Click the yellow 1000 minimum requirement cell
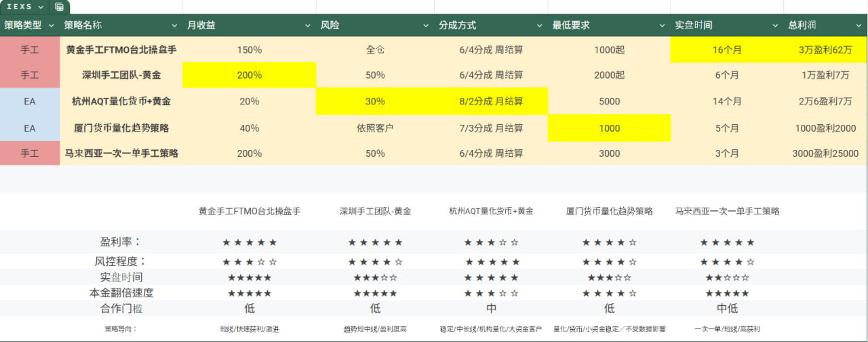Viewport: 868px width, 342px height. point(609,128)
